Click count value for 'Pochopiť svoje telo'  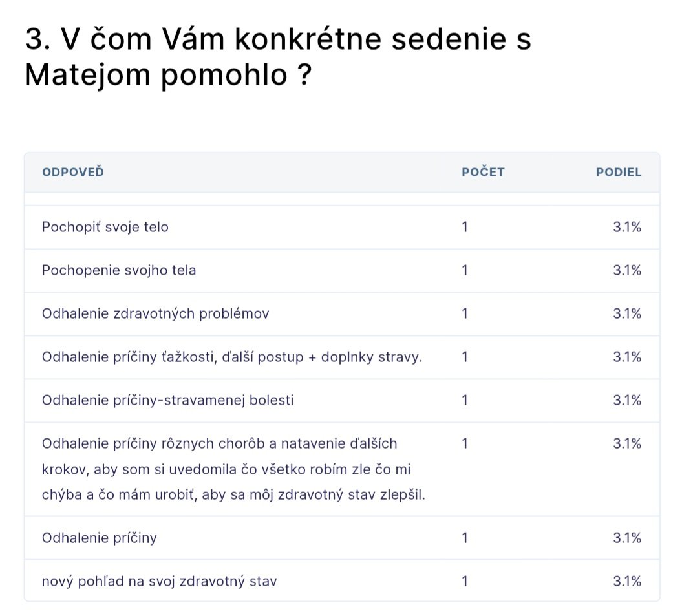[x=465, y=227]
